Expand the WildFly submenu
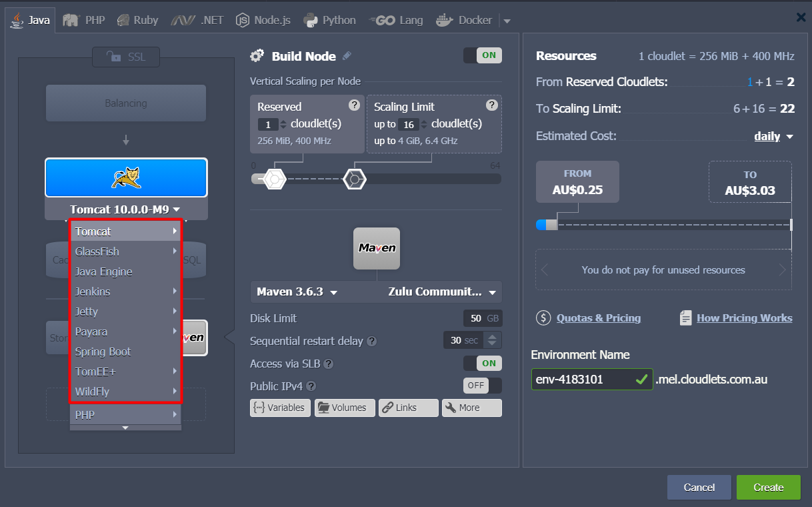This screenshot has width=812, height=507. pyautogui.click(x=125, y=392)
